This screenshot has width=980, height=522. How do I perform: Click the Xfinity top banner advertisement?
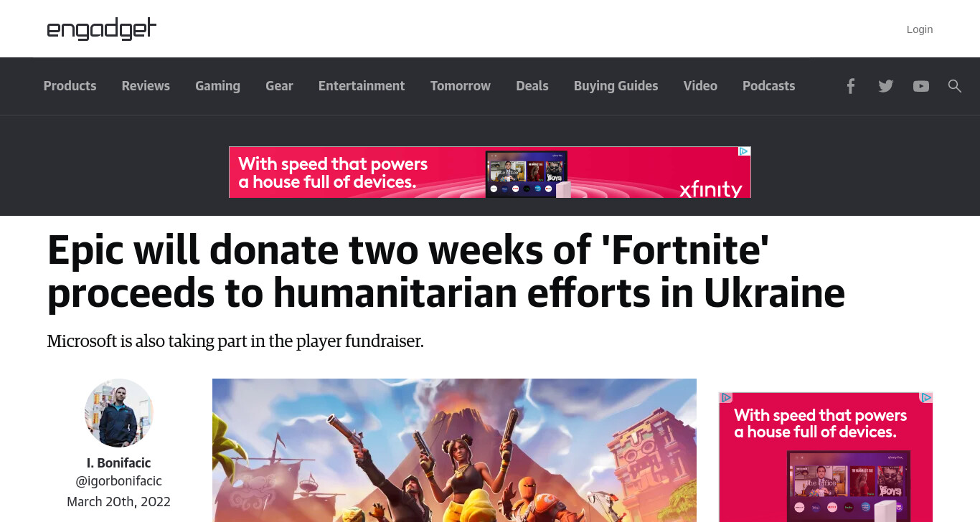[x=490, y=172]
